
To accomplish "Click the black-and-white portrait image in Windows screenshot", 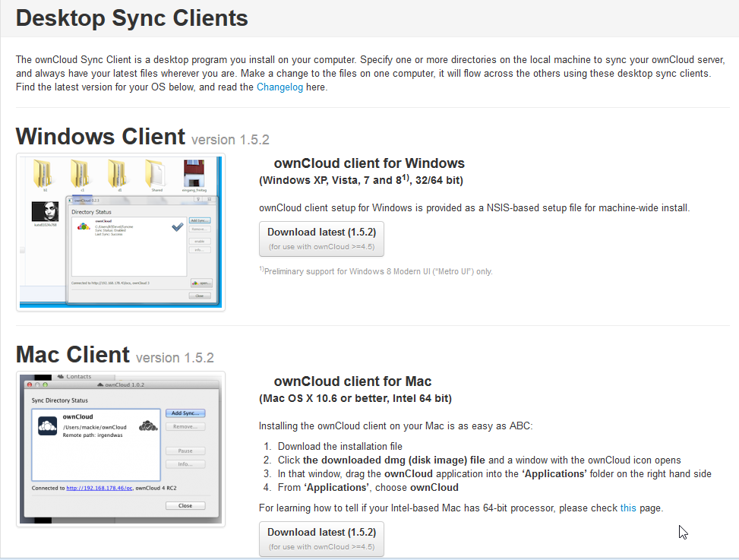I will pyautogui.click(x=45, y=213).
